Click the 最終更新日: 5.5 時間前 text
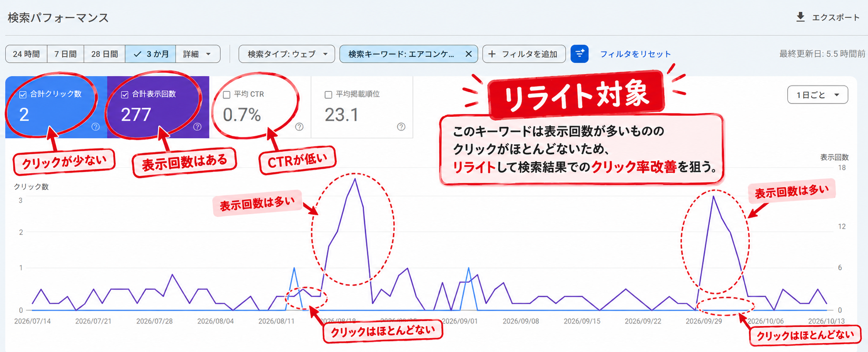Screen dimensions: 868x352 pyautogui.click(x=822, y=54)
